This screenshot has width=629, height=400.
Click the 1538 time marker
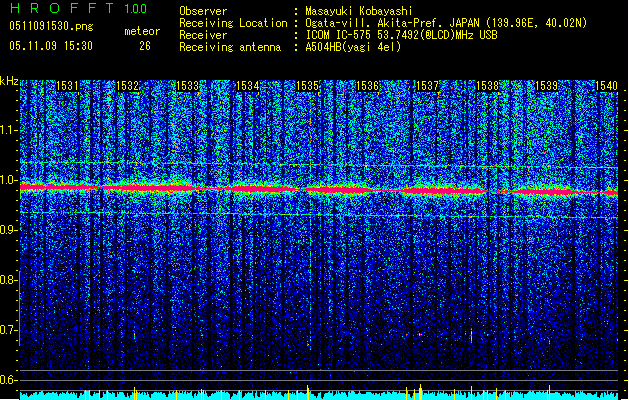pyautogui.click(x=487, y=86)
